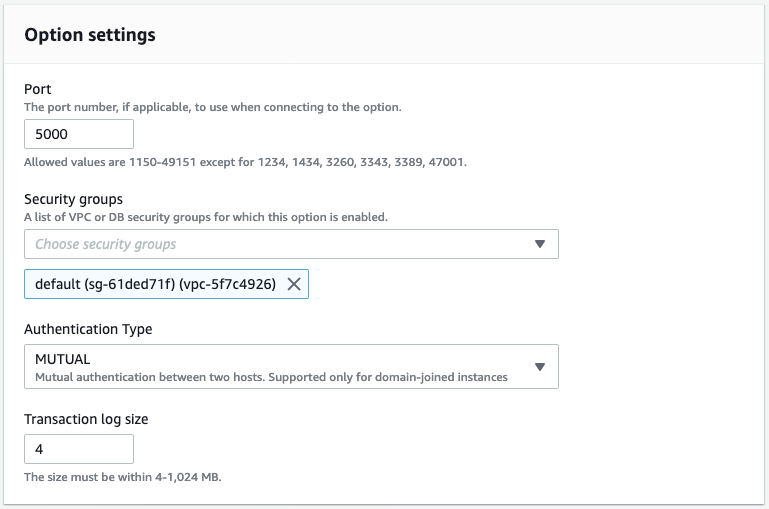Viewport: 769px width, 509px height.
Task: Click the 'Option settings' panel heading
Action: point(90,35)
